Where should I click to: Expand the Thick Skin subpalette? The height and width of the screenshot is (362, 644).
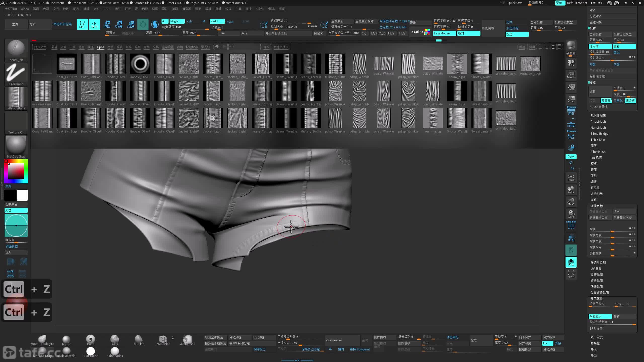(598, 140)
